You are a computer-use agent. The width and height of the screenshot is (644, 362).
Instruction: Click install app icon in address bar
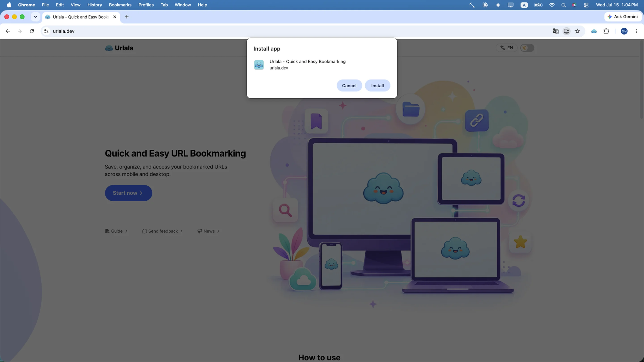pos(566,31)
